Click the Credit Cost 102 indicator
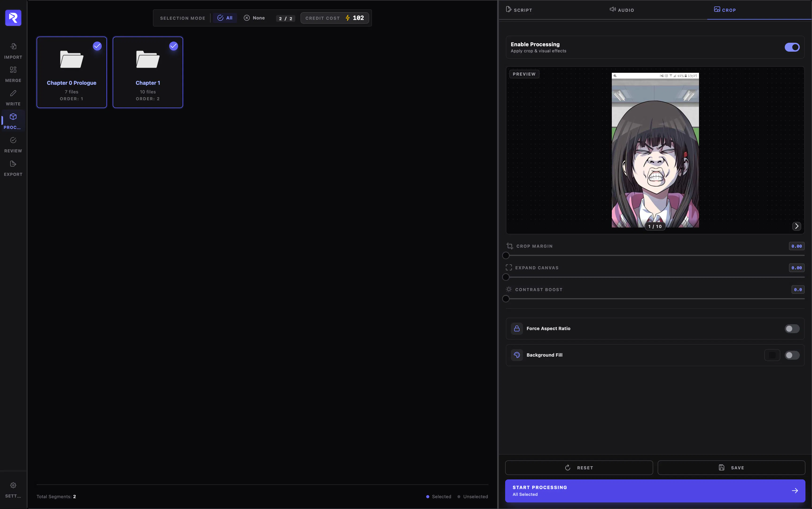This screenshot has height=509, width=812. coord(334,18)
